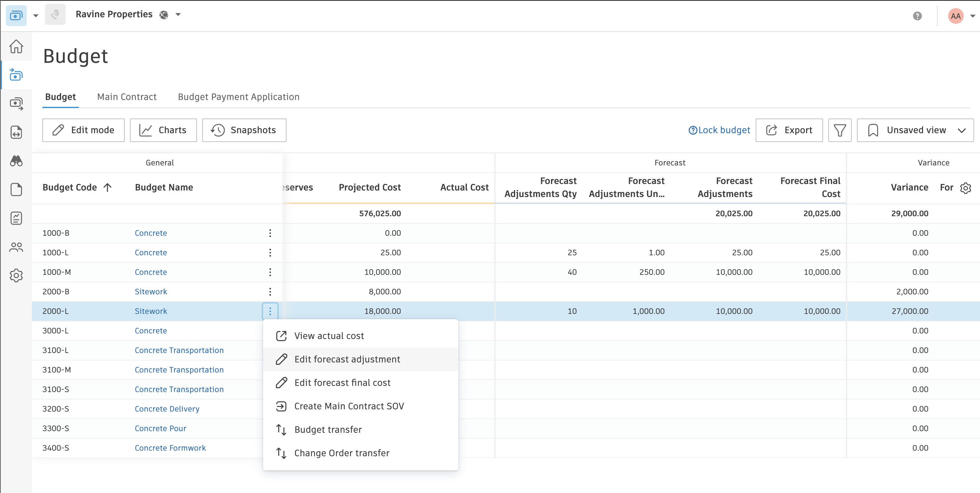Expand the Ravine Properties project dropdown
Viewport: 980px width, 493px height.
(178, 14)
